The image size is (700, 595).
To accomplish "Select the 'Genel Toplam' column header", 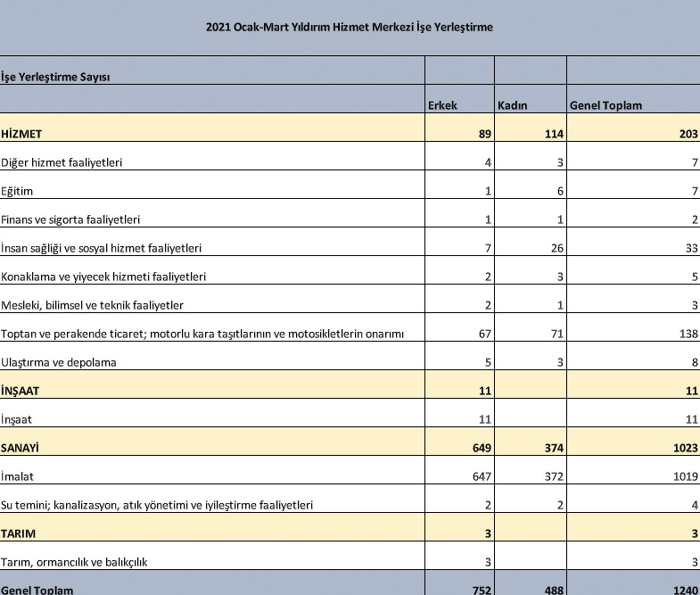I will 605,105.
